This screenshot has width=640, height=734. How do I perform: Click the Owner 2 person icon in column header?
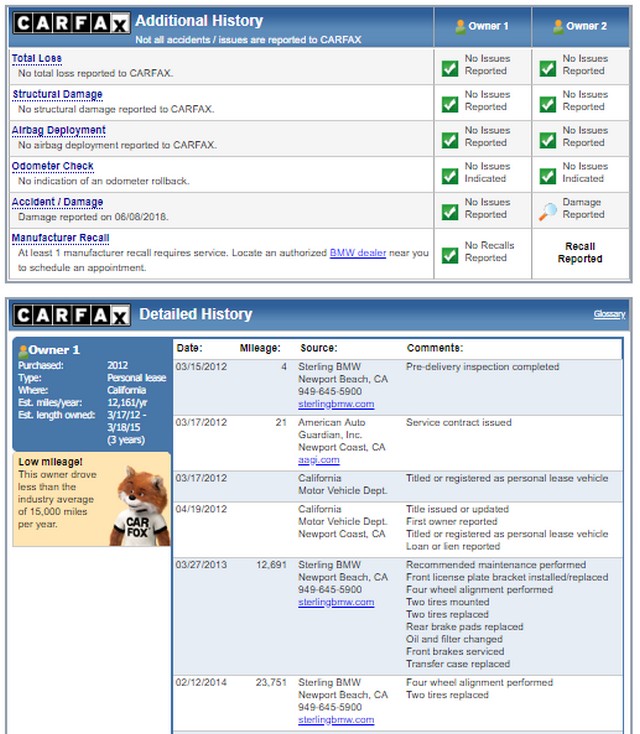click(x=558, y=27)
